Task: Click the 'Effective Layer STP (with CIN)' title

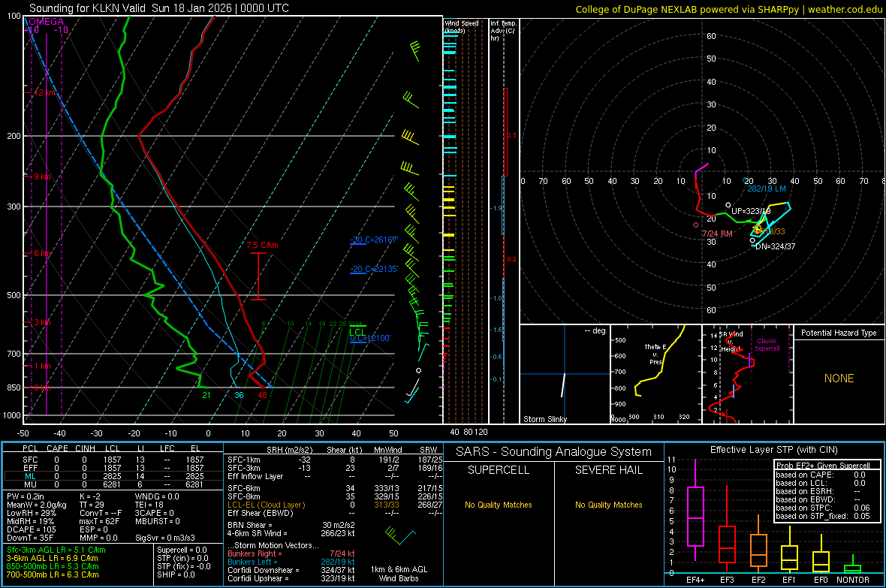Action: (773, 450)
